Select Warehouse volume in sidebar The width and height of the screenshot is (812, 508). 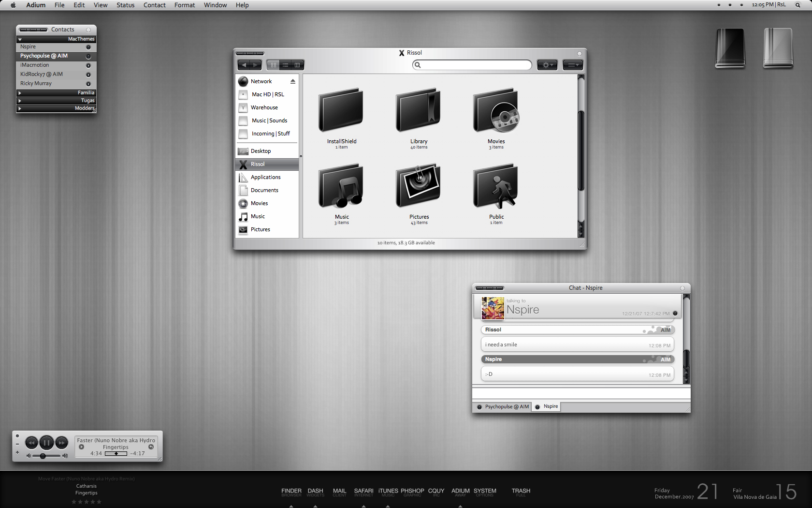click(267, 107)
